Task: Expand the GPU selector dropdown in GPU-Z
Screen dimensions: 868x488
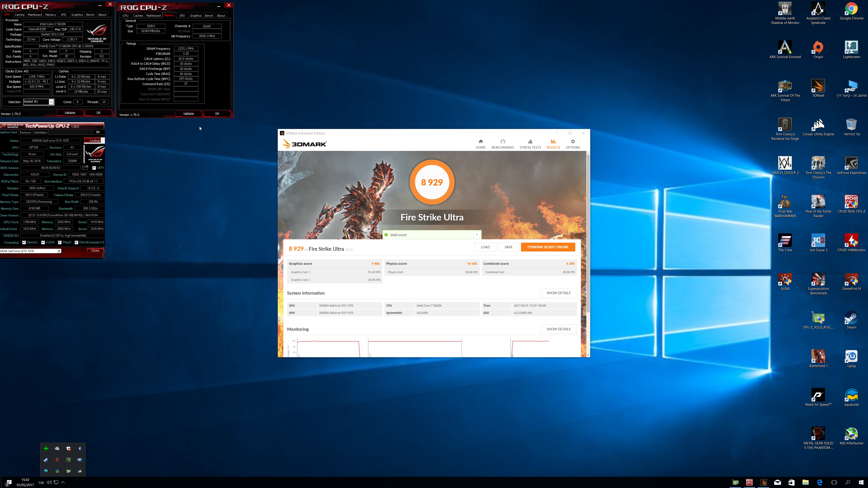Action: click(x=59, y=251)
